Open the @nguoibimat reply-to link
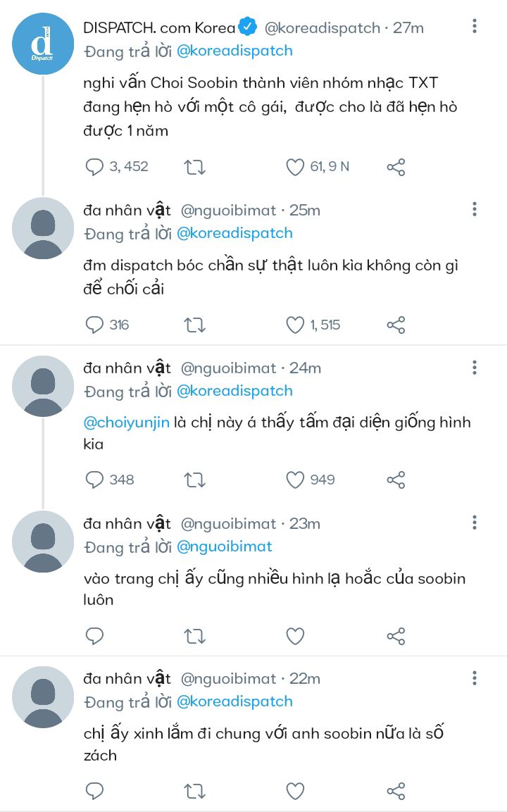 click(224, 546)
